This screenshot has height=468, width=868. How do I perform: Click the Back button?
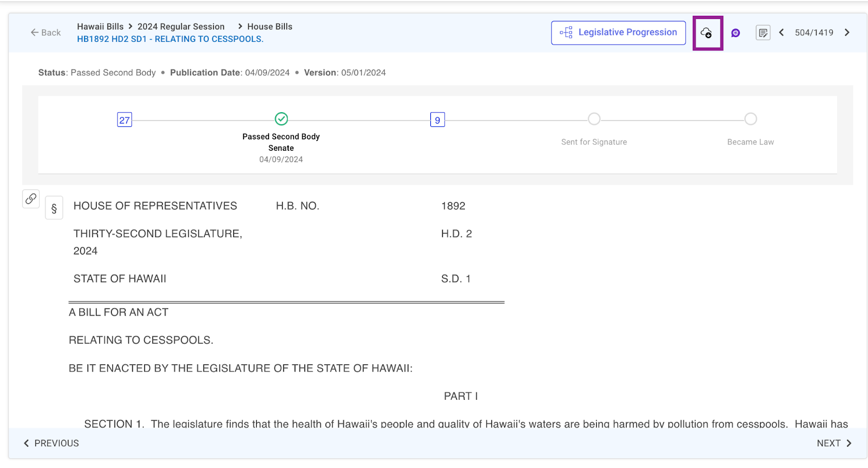click(x=46, y=33)
